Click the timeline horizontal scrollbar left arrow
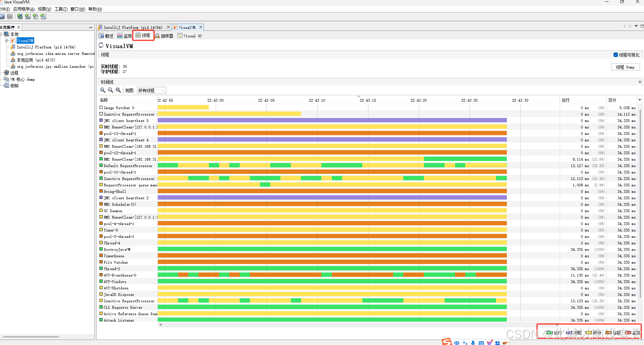 click(x=160, y=325)
